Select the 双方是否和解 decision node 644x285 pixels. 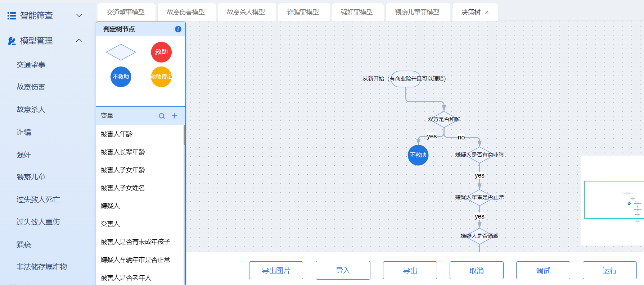444,119
